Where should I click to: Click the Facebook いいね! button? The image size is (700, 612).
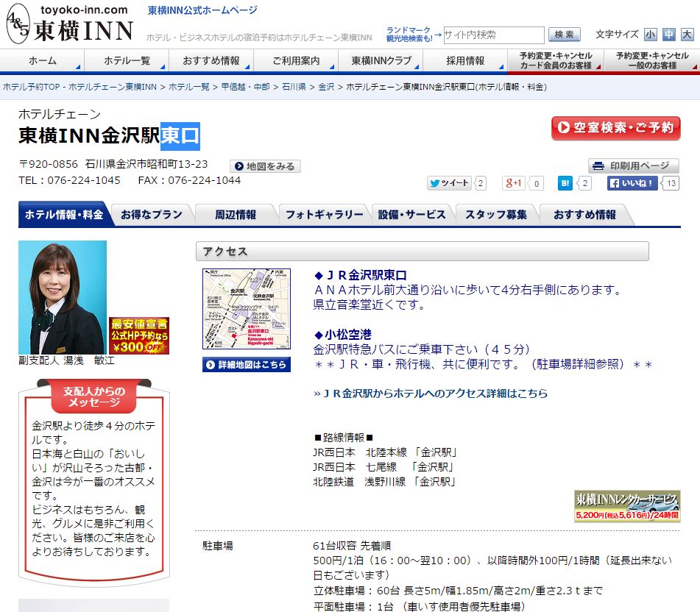[x=632, y=183]
